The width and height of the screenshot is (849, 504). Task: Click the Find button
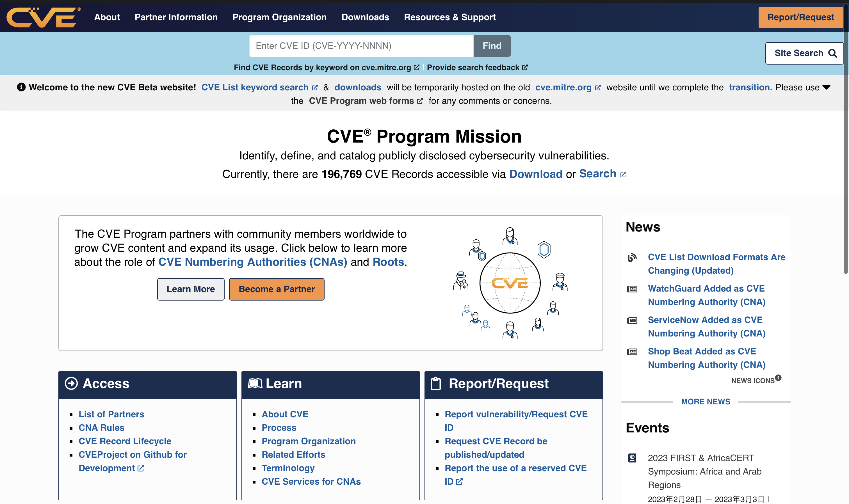(492, 46)
